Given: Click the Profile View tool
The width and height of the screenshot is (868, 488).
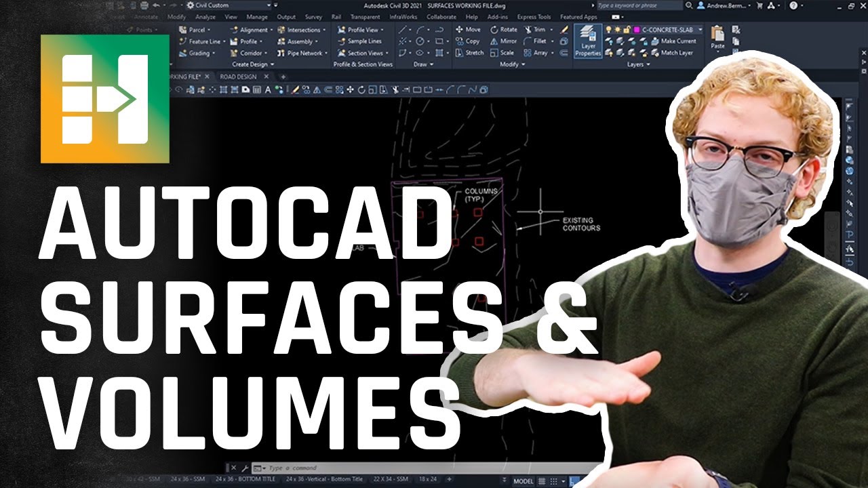Looking at the screenshot, I should (x=359, y=30).
